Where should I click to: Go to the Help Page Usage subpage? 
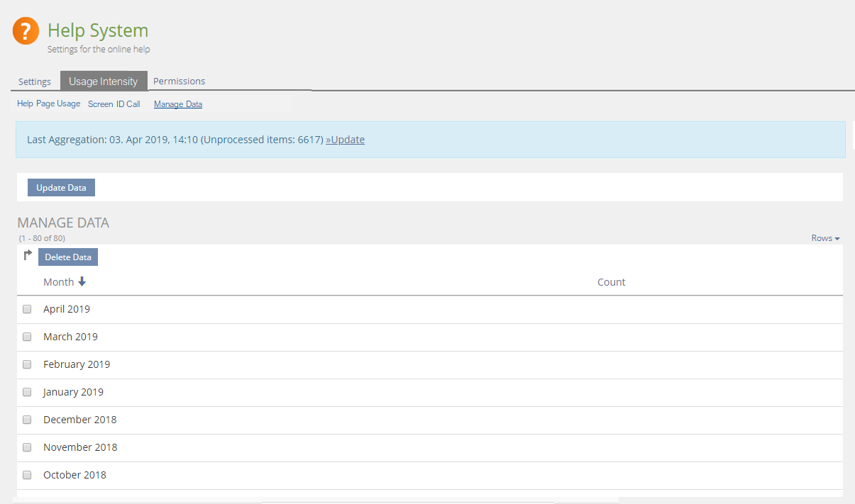coord(49,104)
